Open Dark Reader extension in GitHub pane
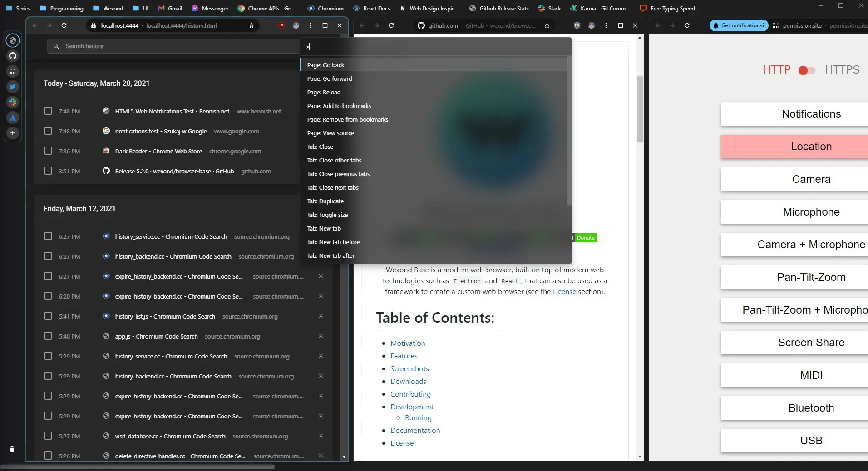The image size is (868, 471). (x=592, y=25)
